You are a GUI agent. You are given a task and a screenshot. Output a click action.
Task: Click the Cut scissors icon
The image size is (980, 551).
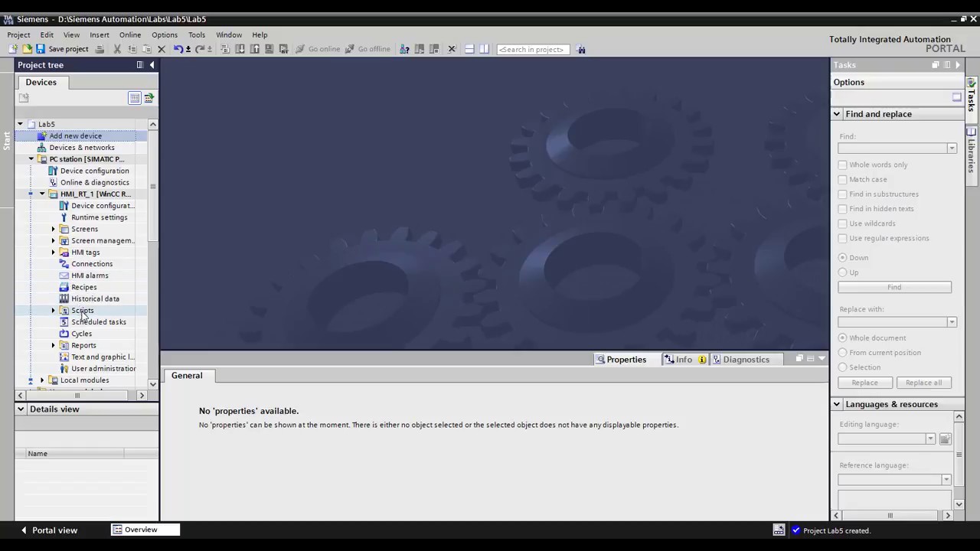click(x=117, y=49)
